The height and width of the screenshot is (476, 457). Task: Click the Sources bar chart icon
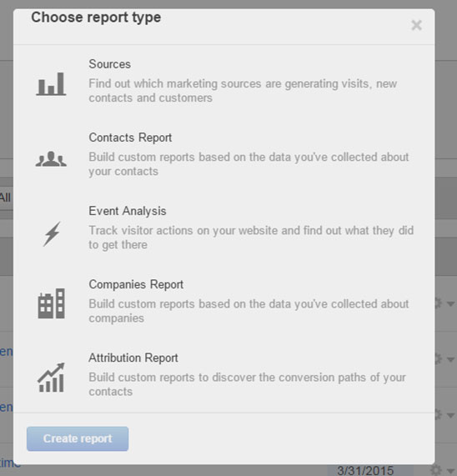pyautogui.click(x=51, y=84)
